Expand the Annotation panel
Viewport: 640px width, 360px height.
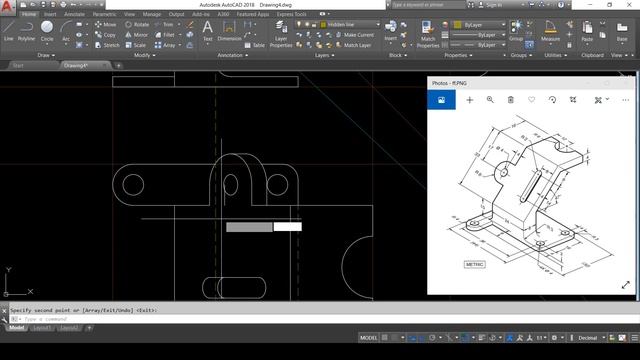coord(232,55)
